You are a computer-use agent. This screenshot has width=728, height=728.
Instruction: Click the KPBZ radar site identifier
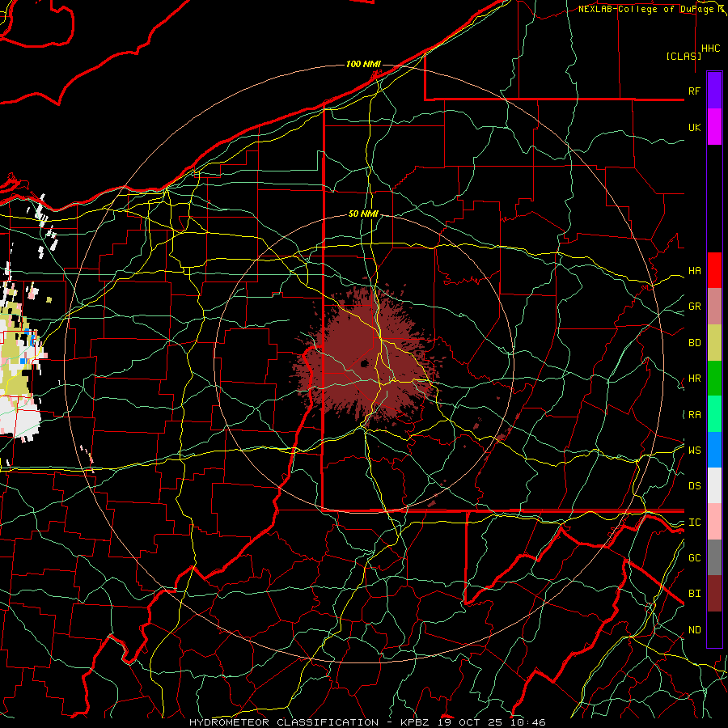(415, 722)
